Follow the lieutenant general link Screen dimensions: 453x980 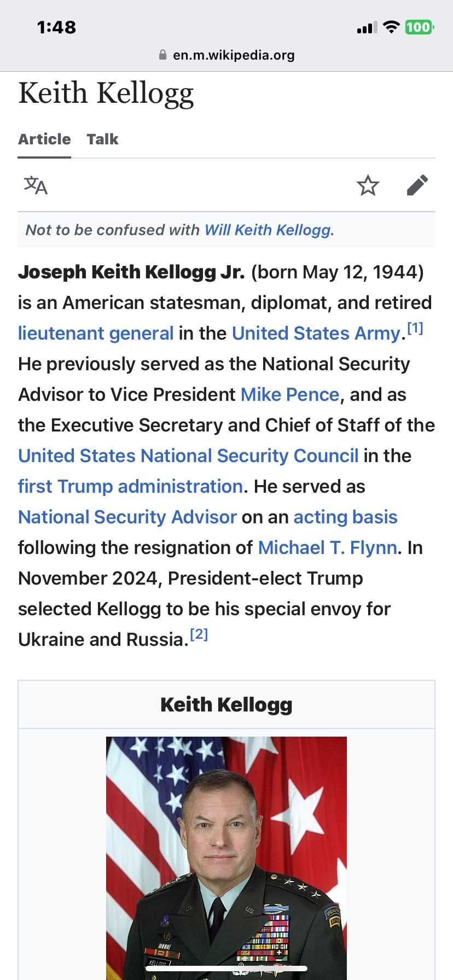click(96, 333)
